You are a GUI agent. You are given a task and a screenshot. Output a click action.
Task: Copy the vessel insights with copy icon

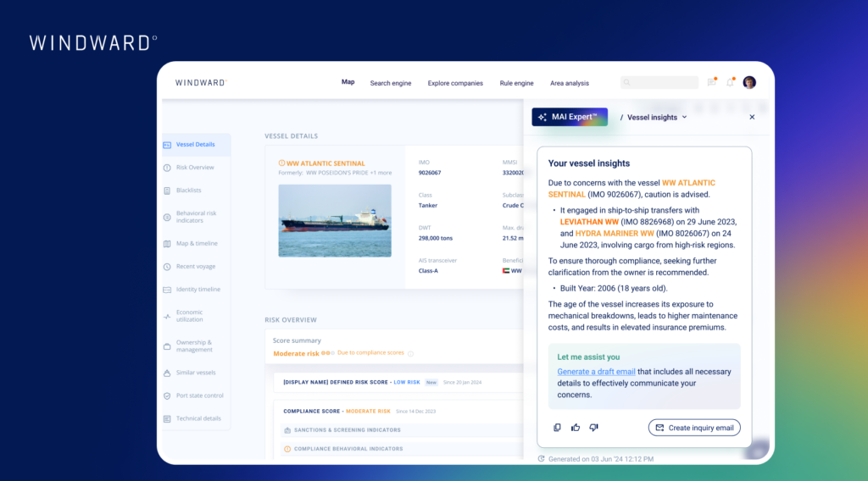point(557,428)
